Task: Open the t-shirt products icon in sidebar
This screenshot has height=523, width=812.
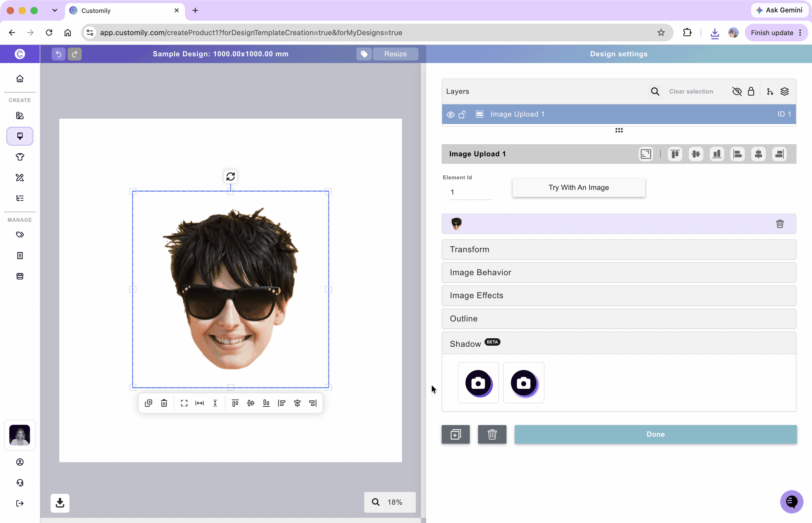Action: click(x=20, y=157)
